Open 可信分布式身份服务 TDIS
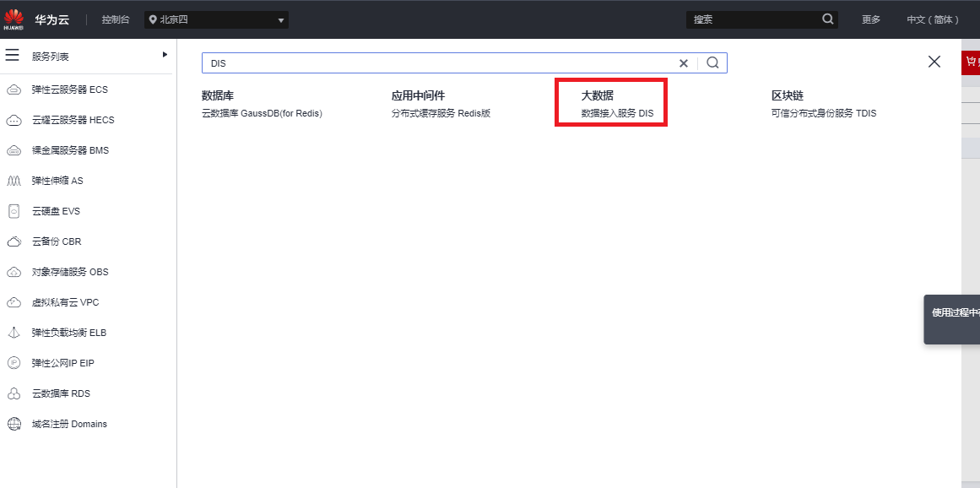 point(824,114)
